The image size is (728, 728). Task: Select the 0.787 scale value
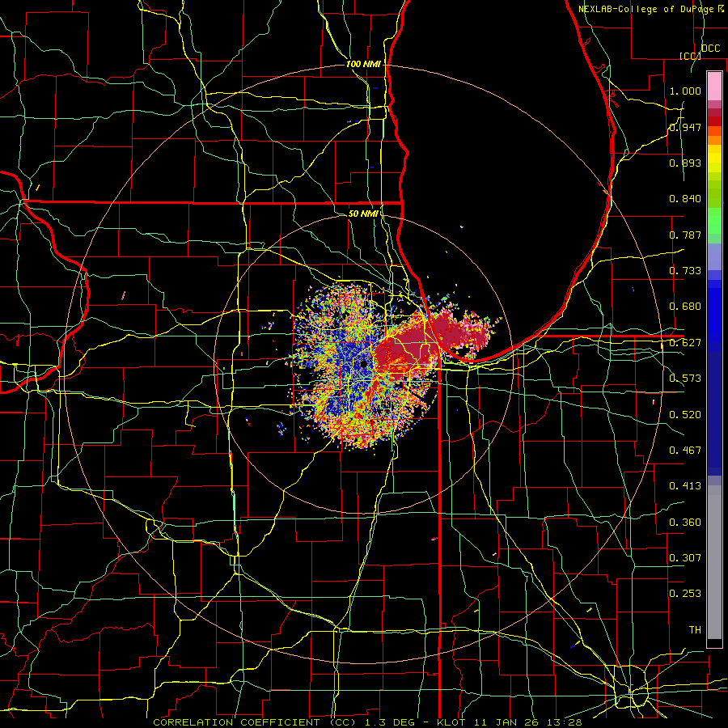[685, 235]
